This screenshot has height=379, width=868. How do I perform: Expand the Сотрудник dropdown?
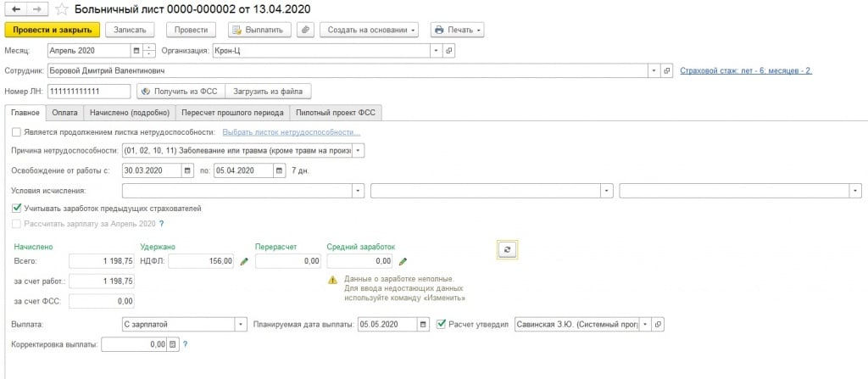point(655,71)
